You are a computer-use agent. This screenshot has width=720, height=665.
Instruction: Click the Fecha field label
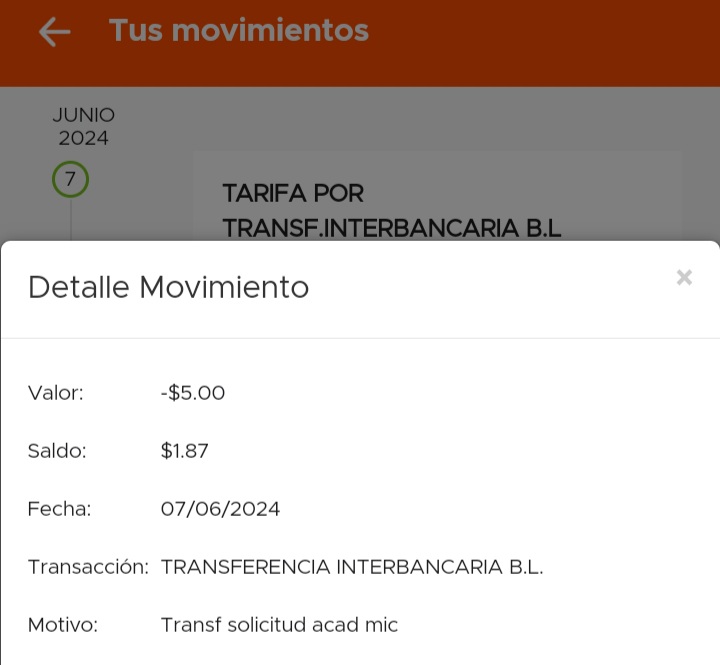[59, 509]
